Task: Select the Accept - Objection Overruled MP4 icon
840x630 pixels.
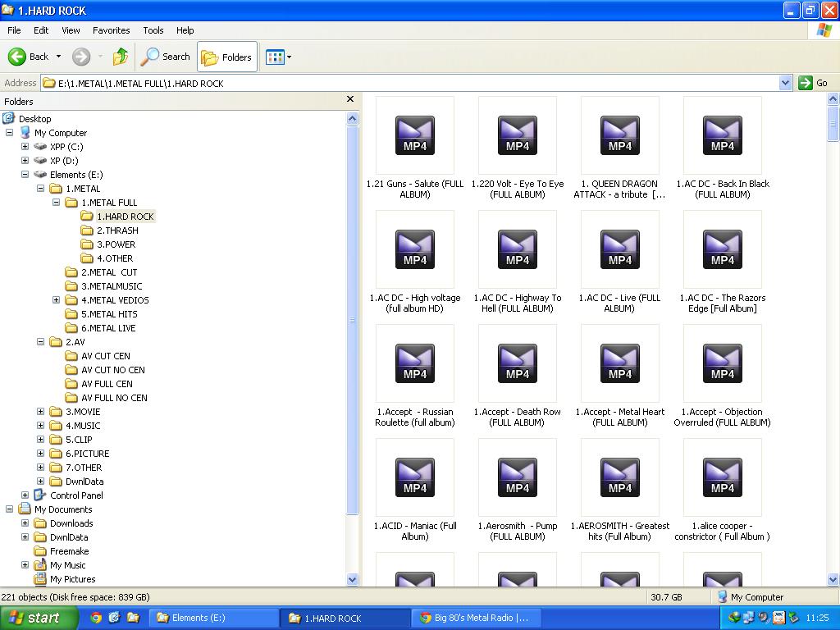Action: (x=723, y=363)
